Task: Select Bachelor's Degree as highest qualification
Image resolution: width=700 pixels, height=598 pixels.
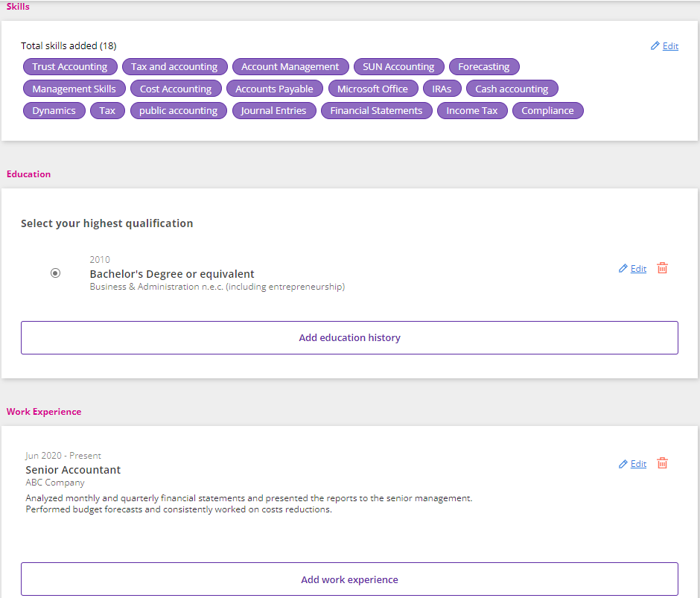Action: 55,273
